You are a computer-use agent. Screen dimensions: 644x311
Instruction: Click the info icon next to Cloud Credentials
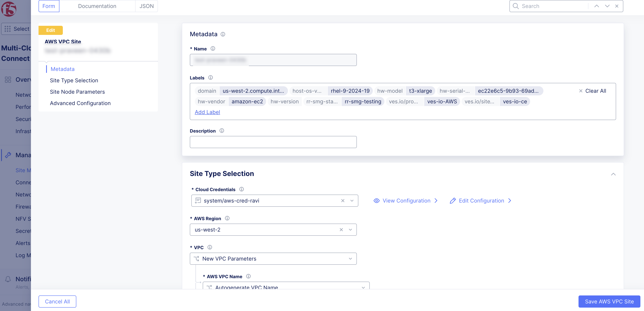[x=241, y=189]
